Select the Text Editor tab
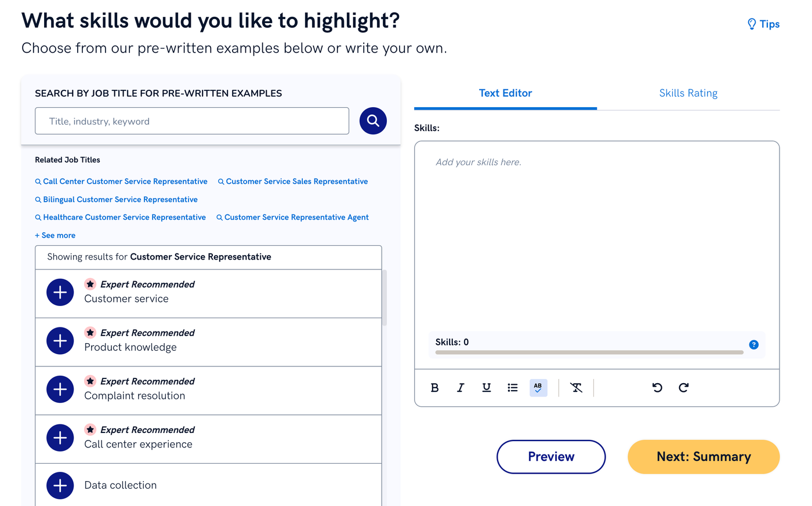The width and height of the screenshot is (812, 506). pyautogui.click(x=505, y=93)
